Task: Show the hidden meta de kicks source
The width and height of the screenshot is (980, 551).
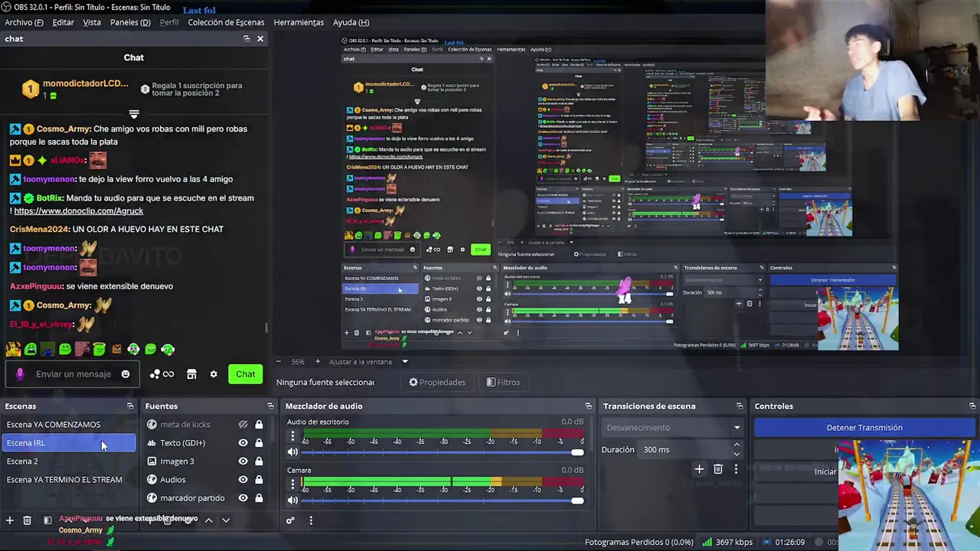Action: pos(243,425)
